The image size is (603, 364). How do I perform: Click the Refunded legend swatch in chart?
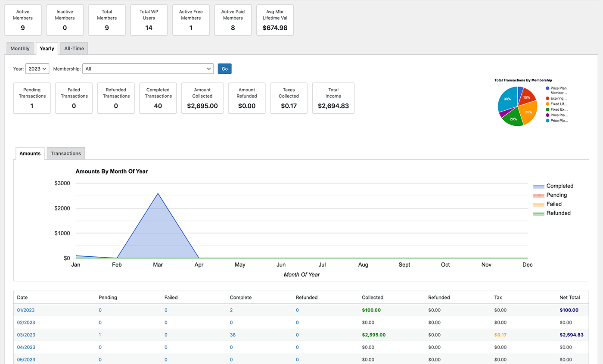tap(539, 214)
